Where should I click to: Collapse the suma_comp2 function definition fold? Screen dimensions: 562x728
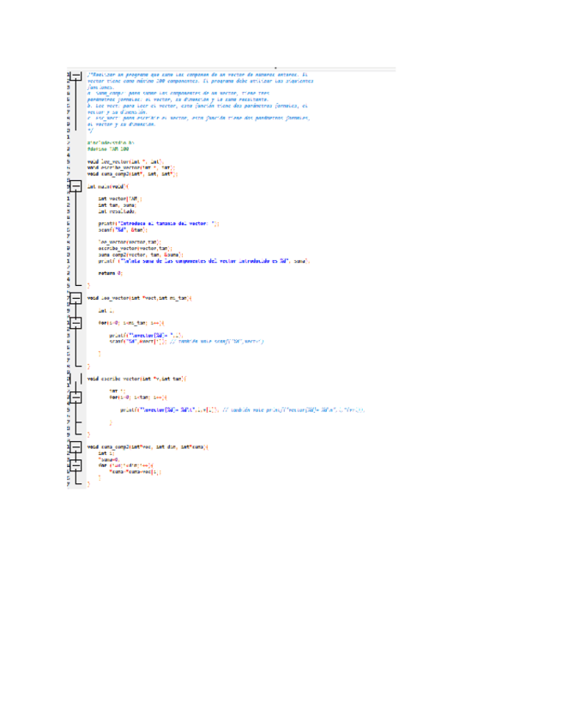tap(75, 447)
